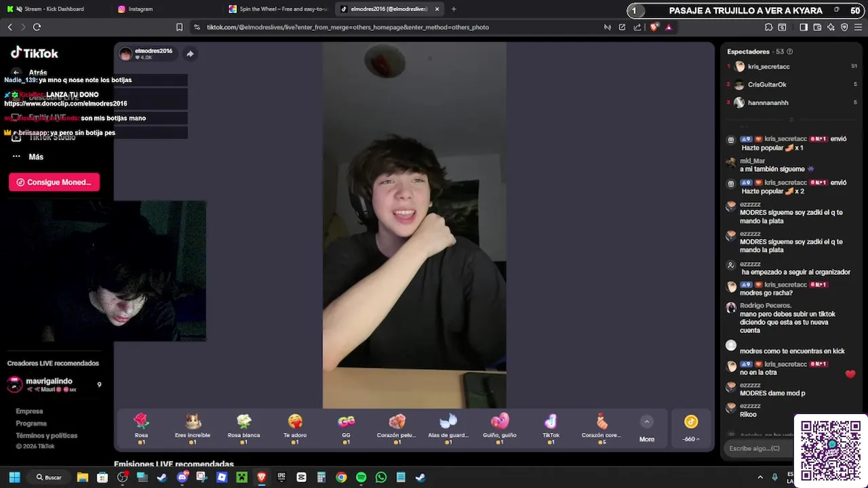Switch to Stream - Kick Dashboard tab
Screen dimensions: 868x488
54,9
